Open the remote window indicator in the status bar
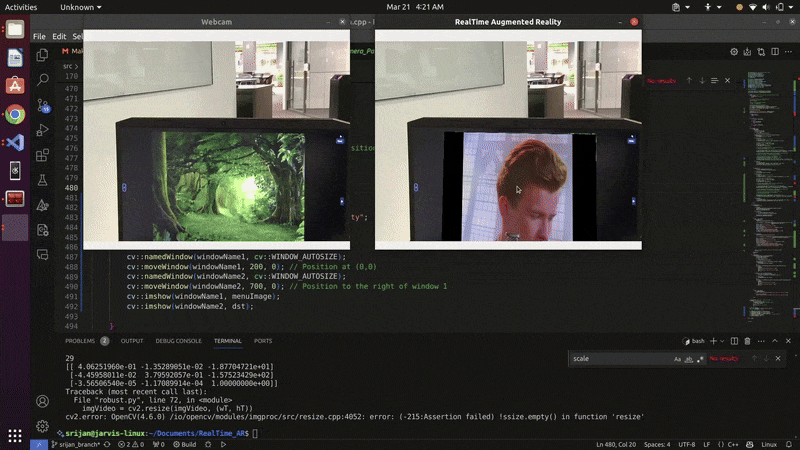 point(39,444)
